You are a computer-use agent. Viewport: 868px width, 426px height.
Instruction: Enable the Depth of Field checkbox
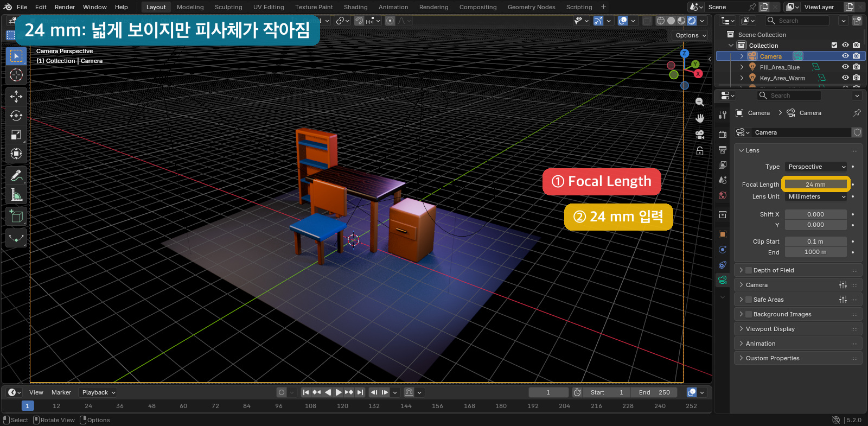749,270
